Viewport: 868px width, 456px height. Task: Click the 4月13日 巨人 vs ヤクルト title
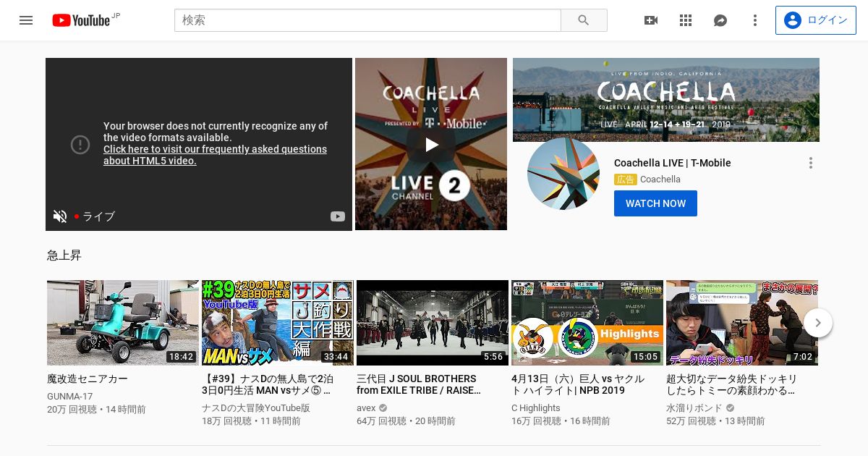tap(578, 384)
